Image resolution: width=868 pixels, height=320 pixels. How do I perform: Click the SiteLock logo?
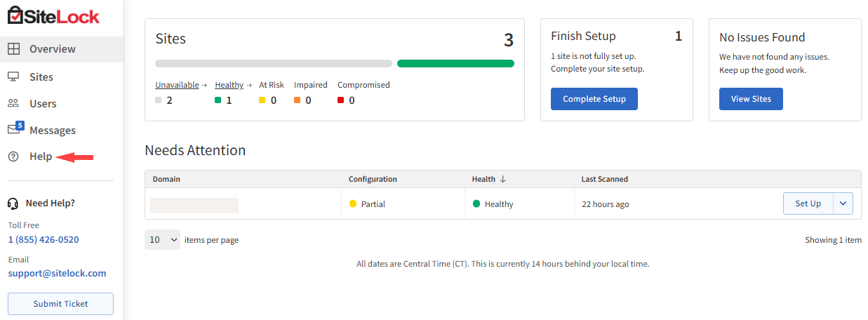[x=53, y=17]
